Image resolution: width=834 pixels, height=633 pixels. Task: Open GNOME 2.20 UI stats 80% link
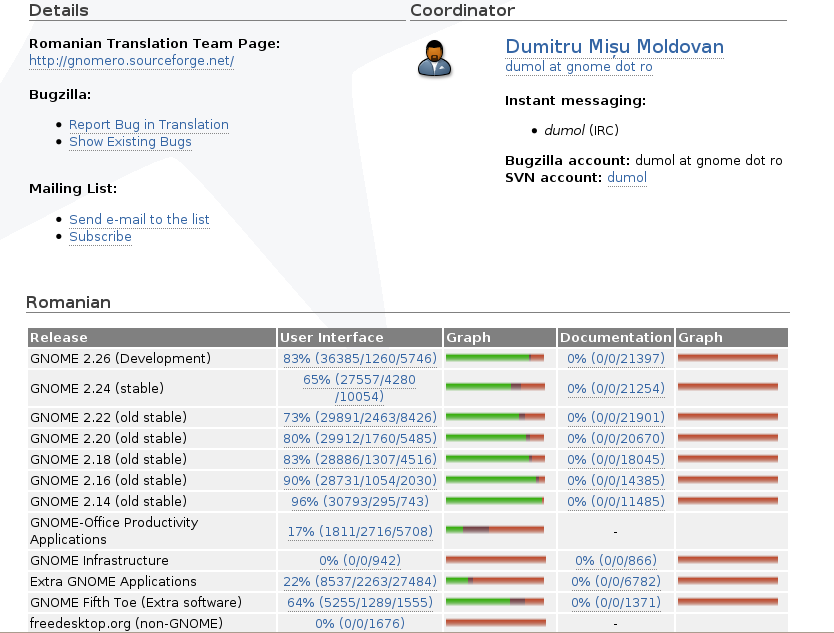coord(360,438)
